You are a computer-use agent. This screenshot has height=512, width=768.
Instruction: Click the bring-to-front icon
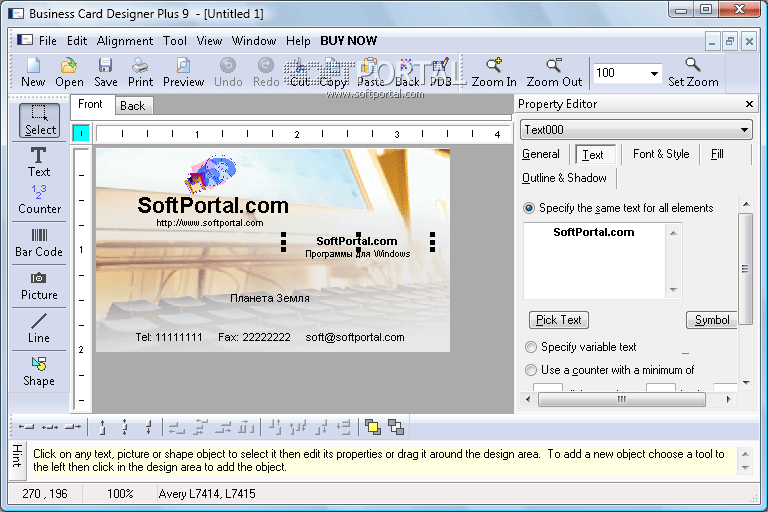coord(373,427)
